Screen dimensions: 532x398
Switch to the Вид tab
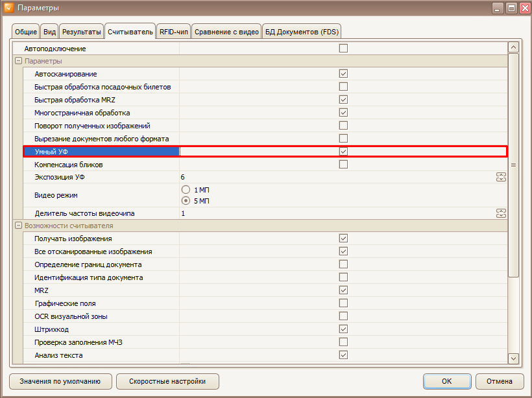[49, 32]
